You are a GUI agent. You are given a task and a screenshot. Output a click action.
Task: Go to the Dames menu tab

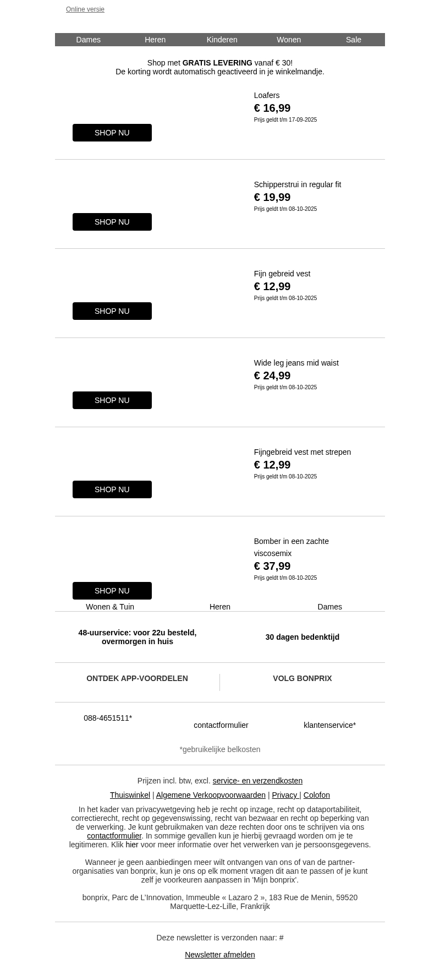(88, 40)
